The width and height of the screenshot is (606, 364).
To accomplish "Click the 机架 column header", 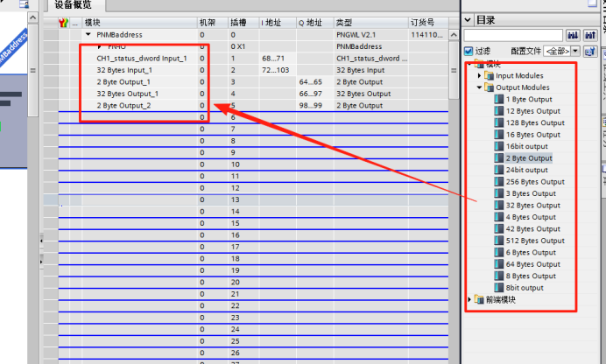I will [213, 23].
